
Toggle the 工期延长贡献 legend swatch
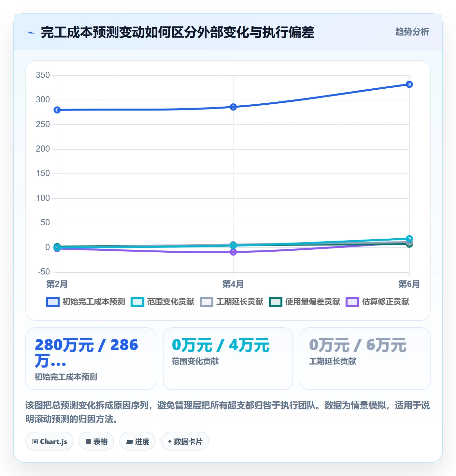click(x=207, y=302)
